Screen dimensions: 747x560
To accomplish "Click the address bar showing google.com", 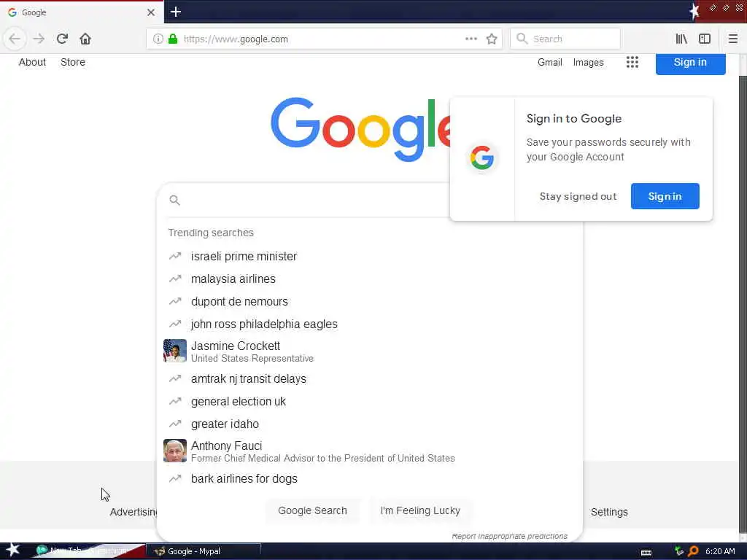I will [324, 39].
